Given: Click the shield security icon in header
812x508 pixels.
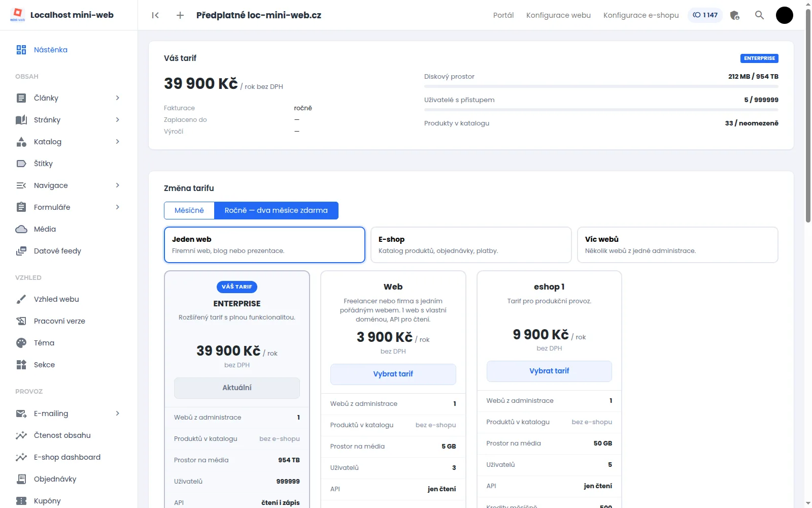Looking at the screenshot, I should 734,15.
